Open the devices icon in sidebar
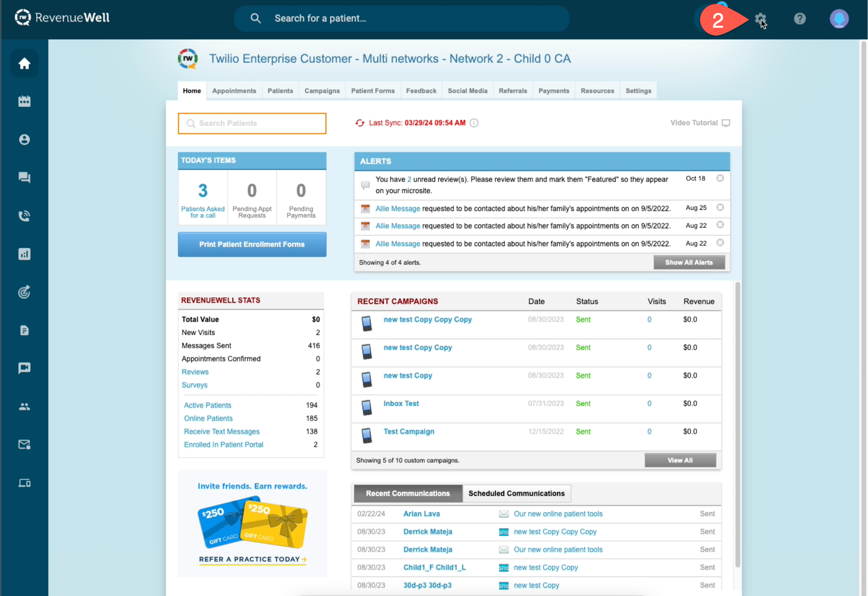The image size is (868, 596). [x=25, y=483]
